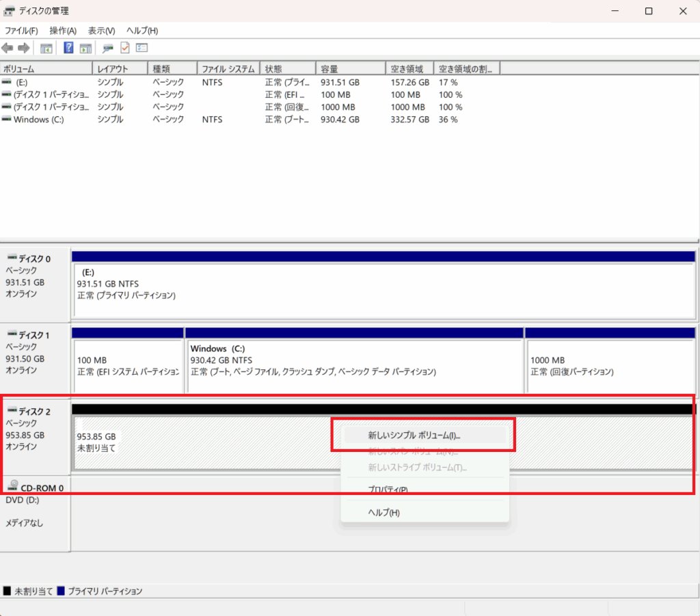Sort by ボリューム column header
Viewport: 700px width, 616px height.
(x=46, y=69)
